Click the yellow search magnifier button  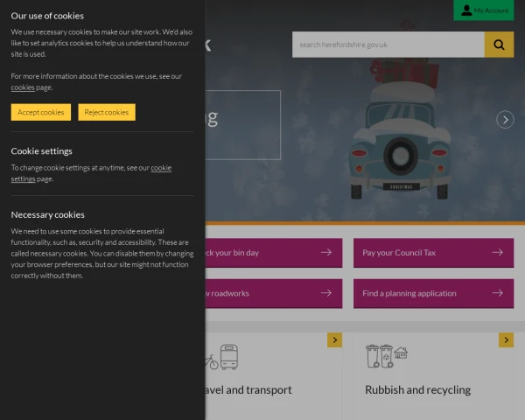(x=499, y=45)
